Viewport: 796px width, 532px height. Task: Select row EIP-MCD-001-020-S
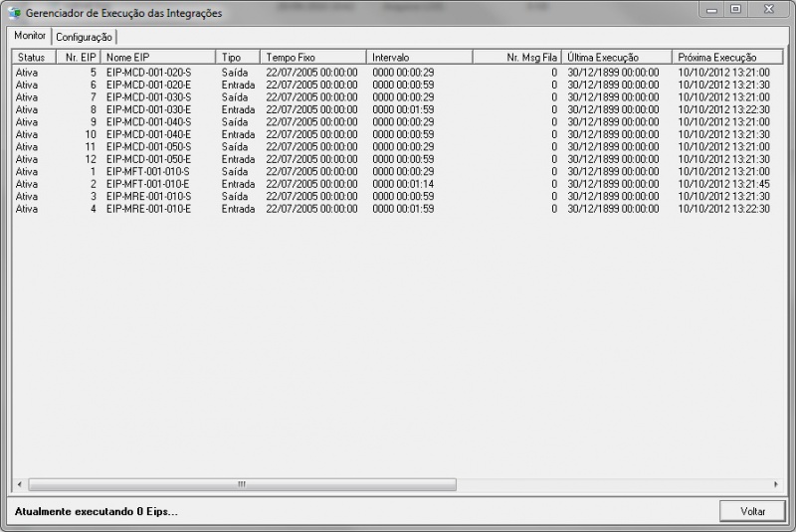click(148, 73)
